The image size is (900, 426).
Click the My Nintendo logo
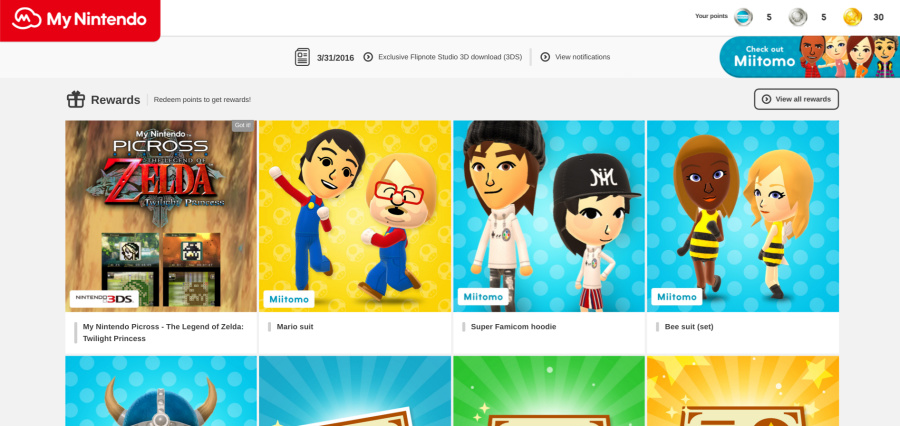tap(80, 20)
